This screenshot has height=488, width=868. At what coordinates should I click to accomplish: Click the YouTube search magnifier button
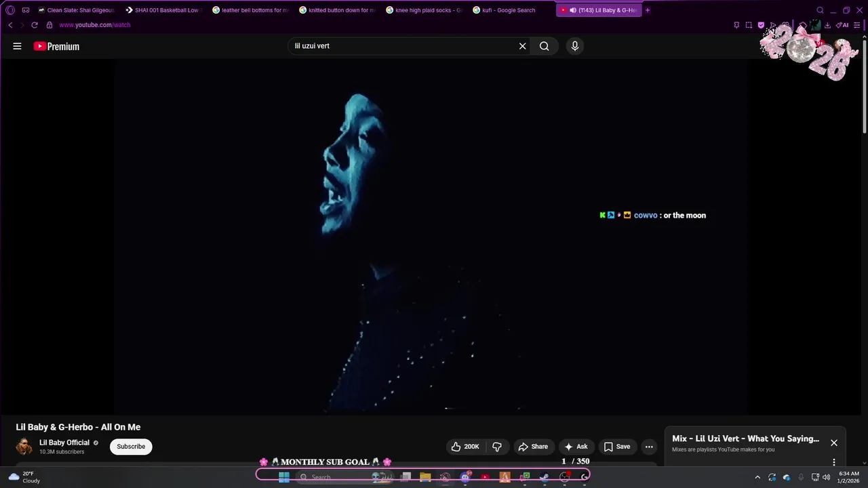click(x=544, y=46)
